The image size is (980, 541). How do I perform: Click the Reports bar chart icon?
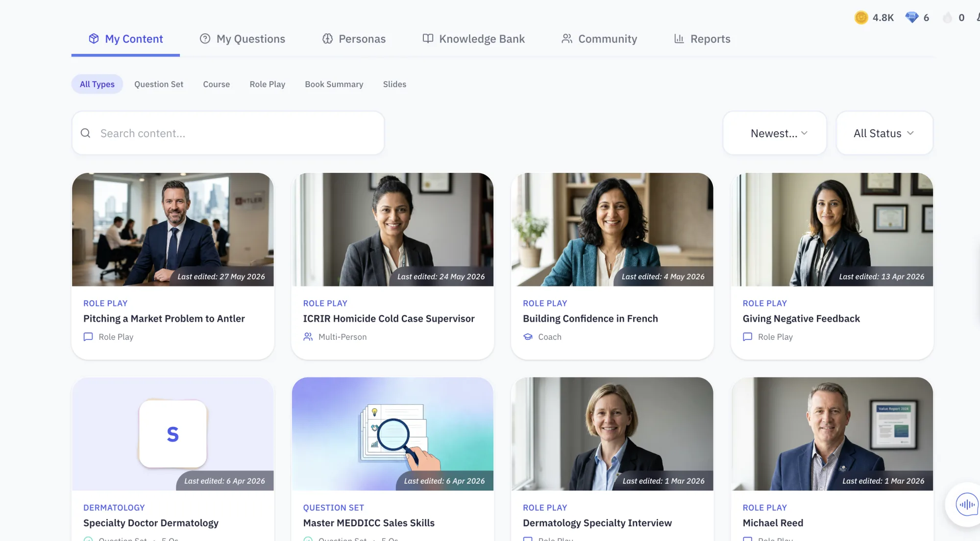click(679, 39)
